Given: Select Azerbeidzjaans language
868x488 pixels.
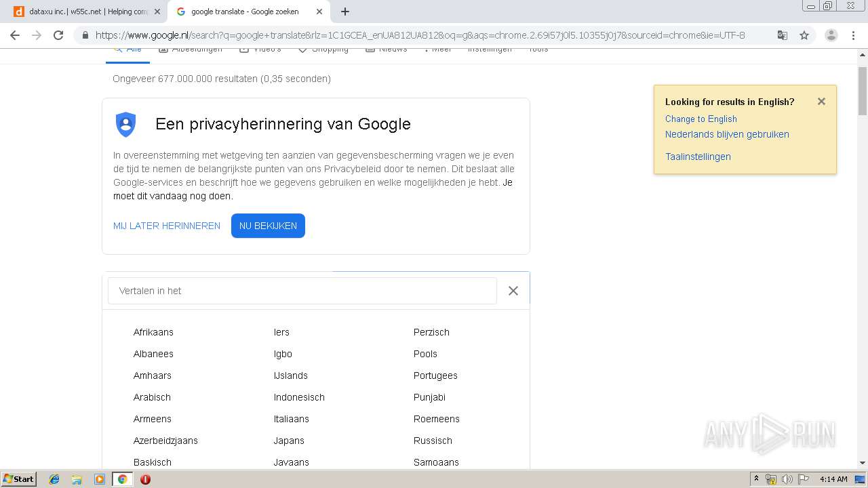Looking at the screenshot, I should tap(165, 441).
